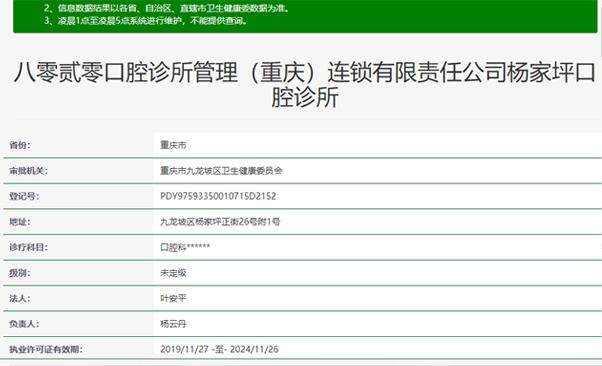Click the 登记号 label
Viewport: 602px width, 366px height.
[24, 196]
